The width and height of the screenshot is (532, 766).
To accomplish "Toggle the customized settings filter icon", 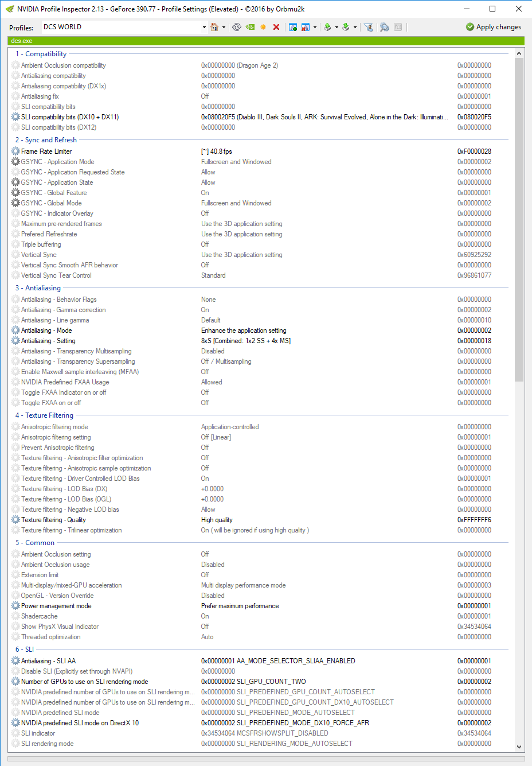I will [369, 27].
